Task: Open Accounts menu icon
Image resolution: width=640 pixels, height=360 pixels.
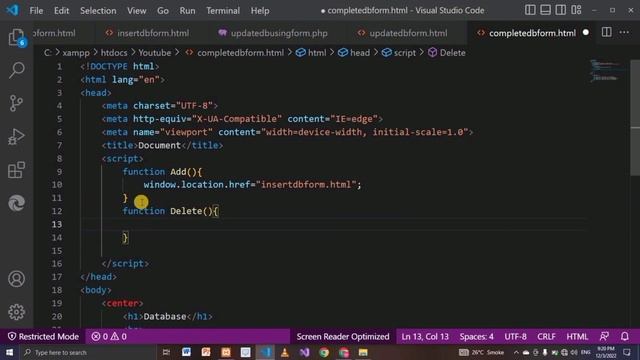Action: (x=16, y=279)
